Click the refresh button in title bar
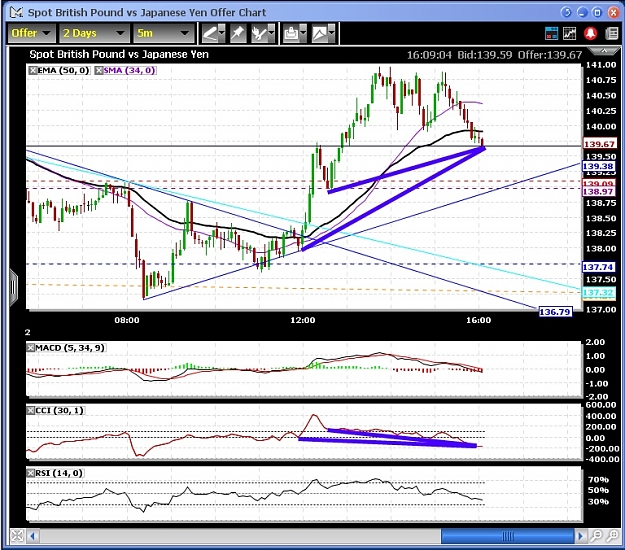 [x=566, y=12]
